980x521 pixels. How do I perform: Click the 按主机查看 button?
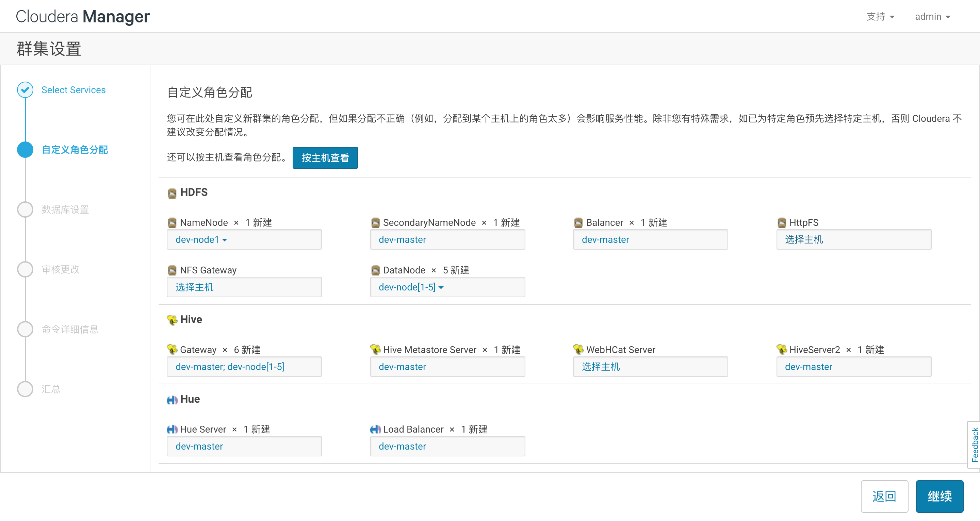click(x=325, y=158)
